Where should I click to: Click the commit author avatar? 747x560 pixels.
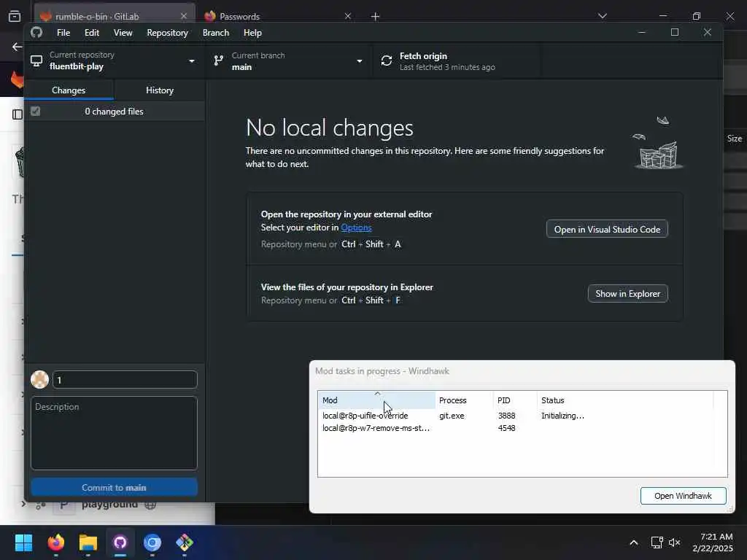tap(39, 379)
